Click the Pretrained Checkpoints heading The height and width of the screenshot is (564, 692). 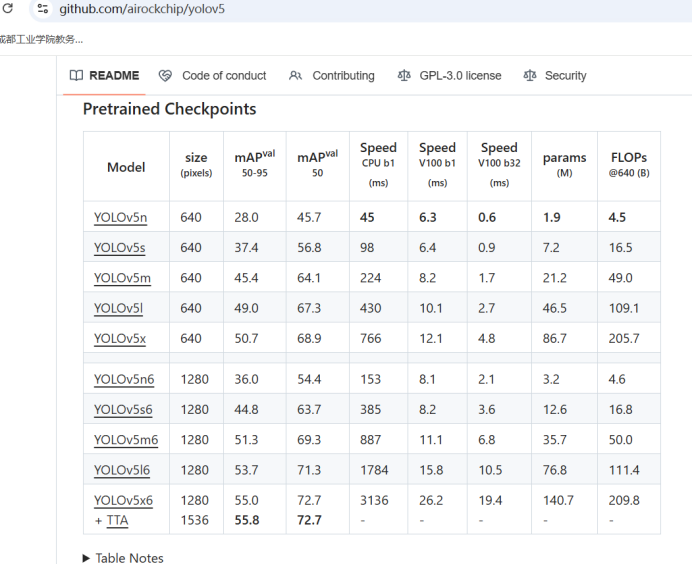point(169,109)
